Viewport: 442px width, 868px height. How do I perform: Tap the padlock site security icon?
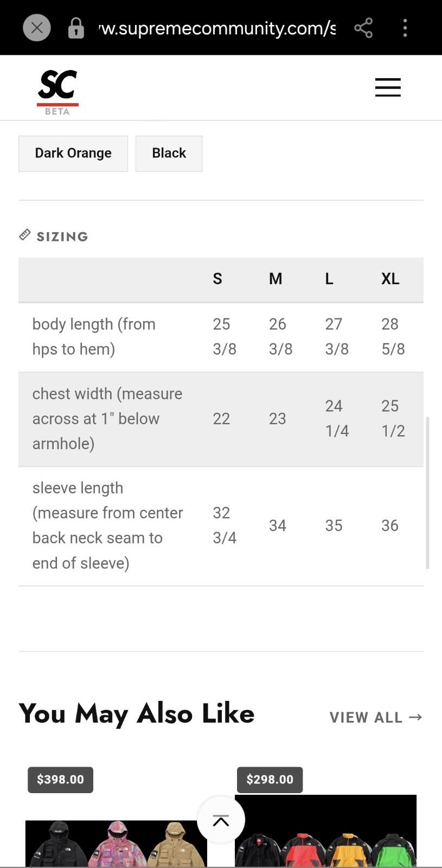click(76, 28)
